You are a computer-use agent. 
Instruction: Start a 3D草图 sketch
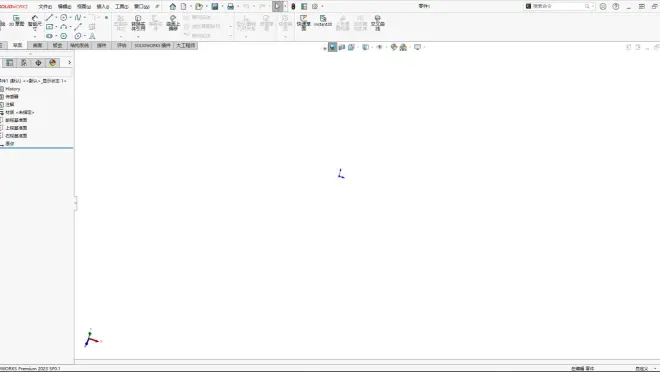pyautogui.click(x=16, y=21)
